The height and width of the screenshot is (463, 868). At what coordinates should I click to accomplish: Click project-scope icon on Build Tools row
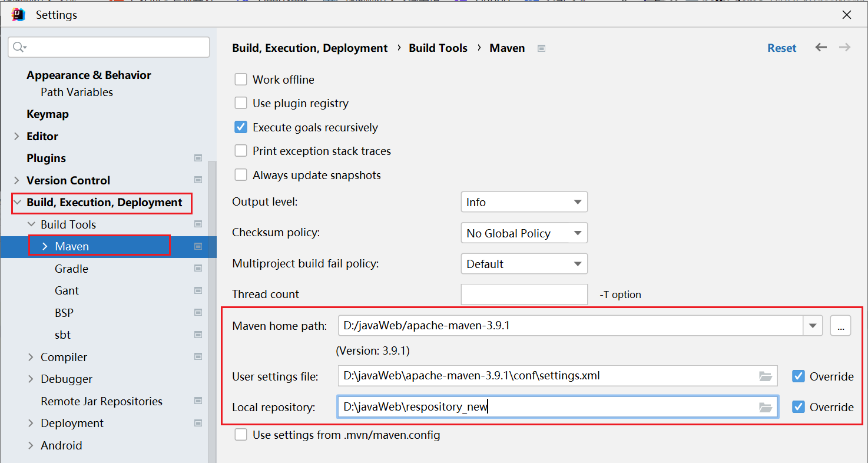click(198, 224)
